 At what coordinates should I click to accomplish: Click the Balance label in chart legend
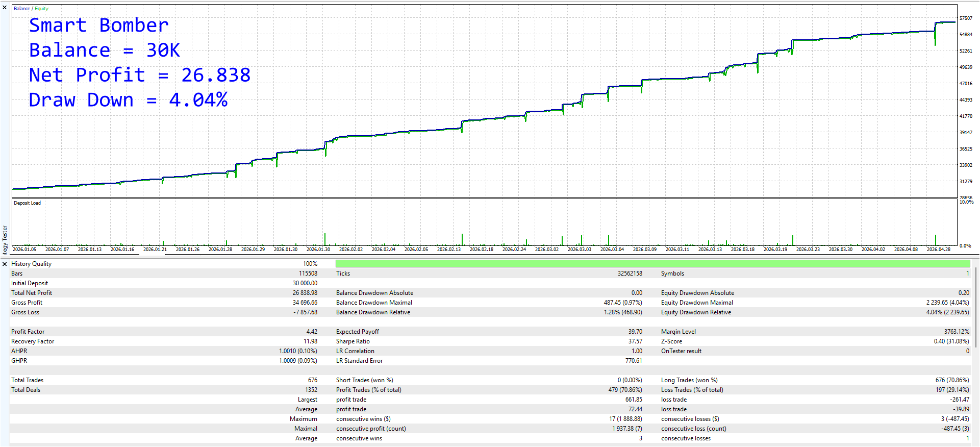[21, 9]
